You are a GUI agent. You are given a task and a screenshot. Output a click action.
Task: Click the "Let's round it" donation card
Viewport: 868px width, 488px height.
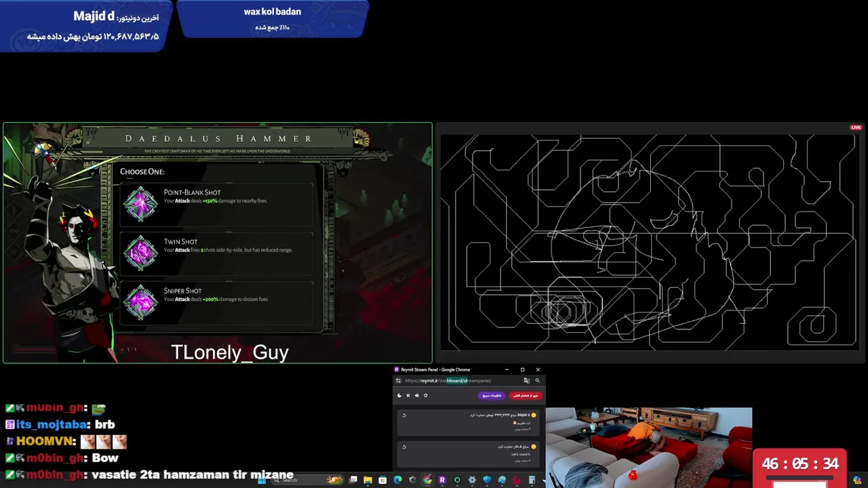[x=469, y=454]
